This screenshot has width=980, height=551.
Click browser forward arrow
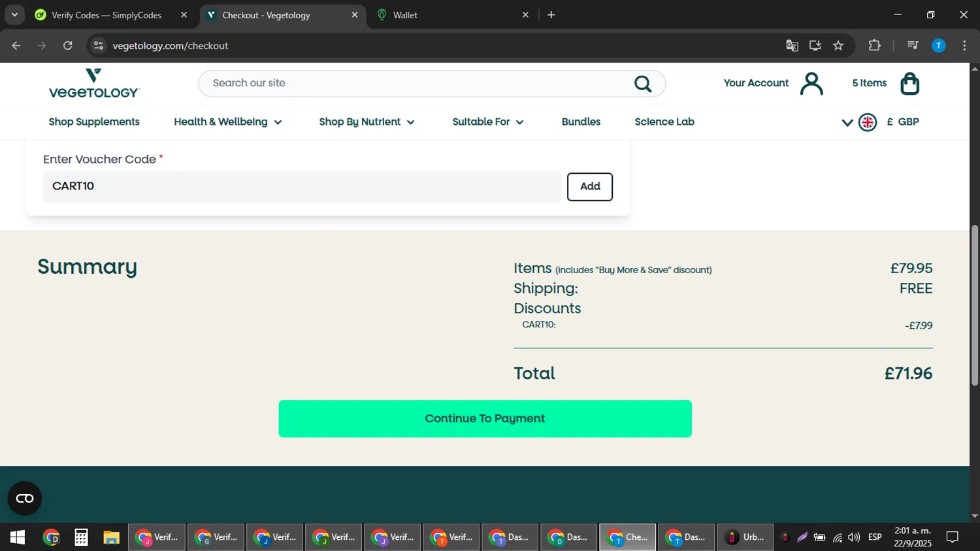[42, 46]
